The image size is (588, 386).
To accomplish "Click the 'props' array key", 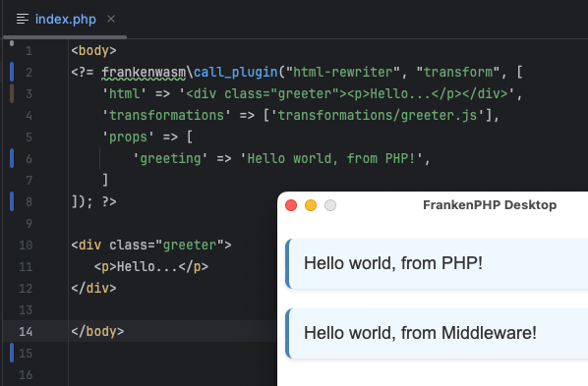I will coord(128,138).
